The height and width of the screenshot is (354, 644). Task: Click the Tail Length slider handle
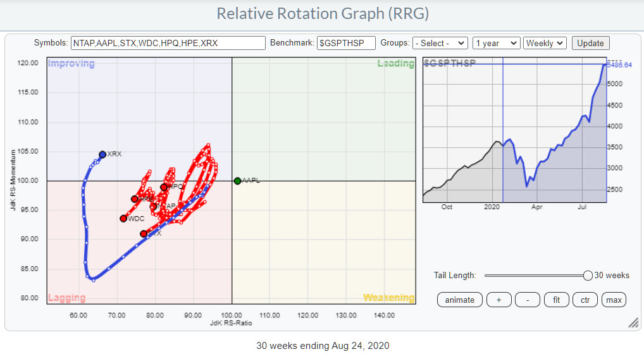pos(588,275)
